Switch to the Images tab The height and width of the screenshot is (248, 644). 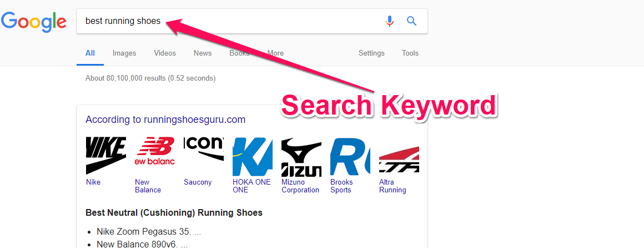(x=124, y=53)
